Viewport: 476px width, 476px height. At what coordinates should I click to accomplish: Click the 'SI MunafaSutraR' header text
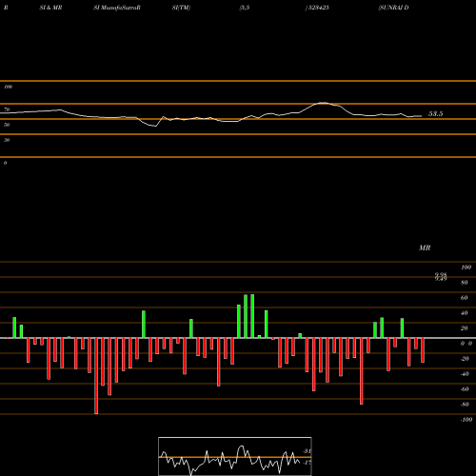(x=117, y=8)
